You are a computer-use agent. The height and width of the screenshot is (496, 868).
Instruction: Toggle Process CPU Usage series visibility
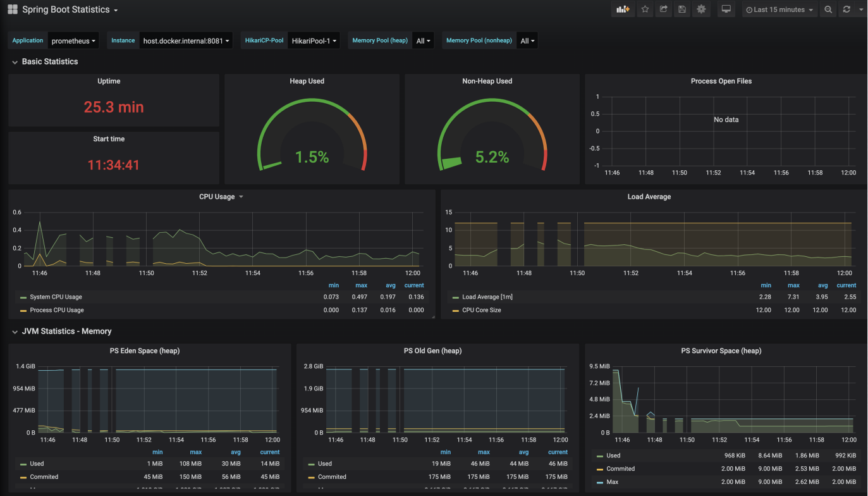(x=56, y=310)
